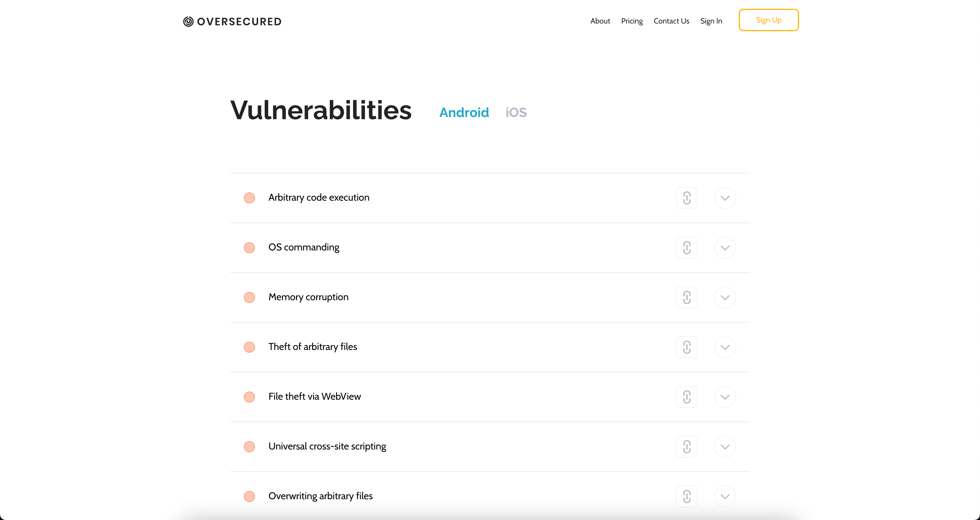
Task: Select the Android tab
Action: (x=464, y=113)
